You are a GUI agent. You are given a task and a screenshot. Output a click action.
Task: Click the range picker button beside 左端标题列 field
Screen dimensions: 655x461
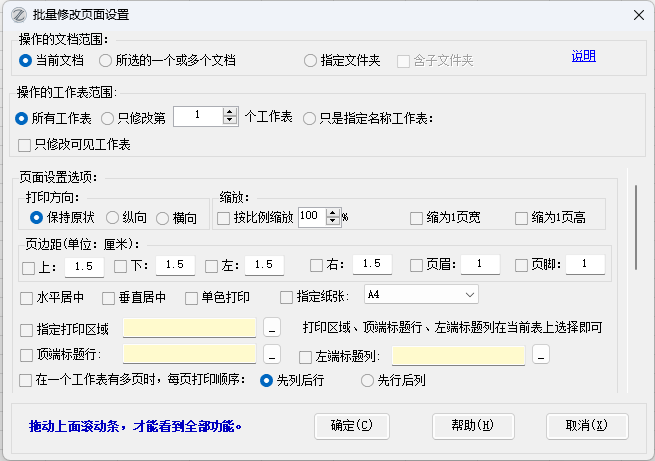tap(541, 355)
